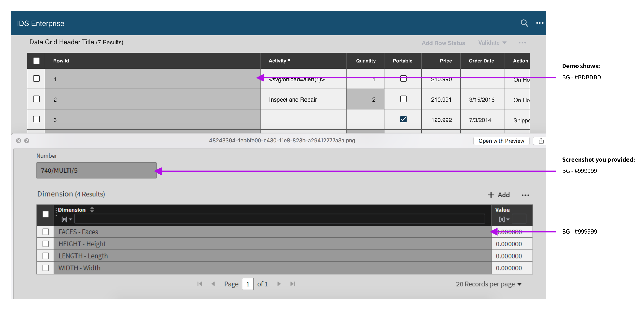
Task: Click the Add Row Status toolbar item
Action: [443, 43]
